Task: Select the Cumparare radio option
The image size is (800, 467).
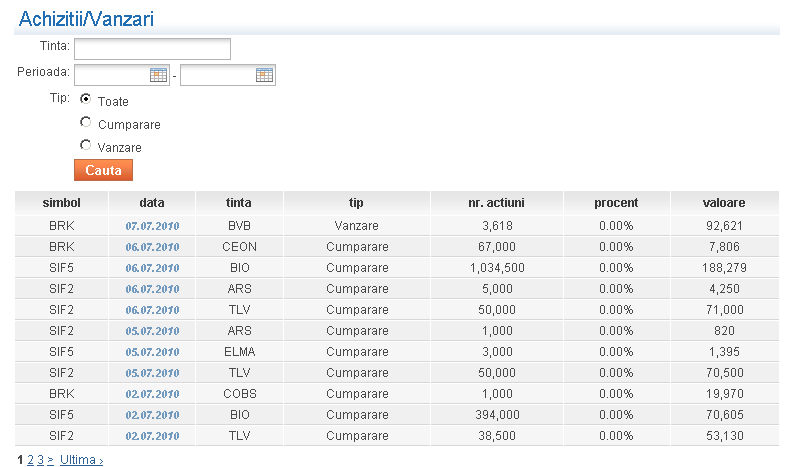Action: (86, 122)
